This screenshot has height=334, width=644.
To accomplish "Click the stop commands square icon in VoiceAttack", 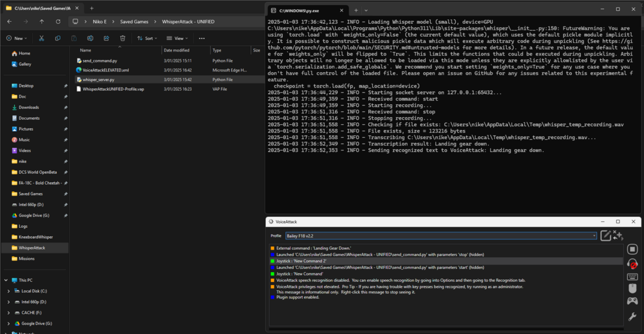I will coord(632,249).
